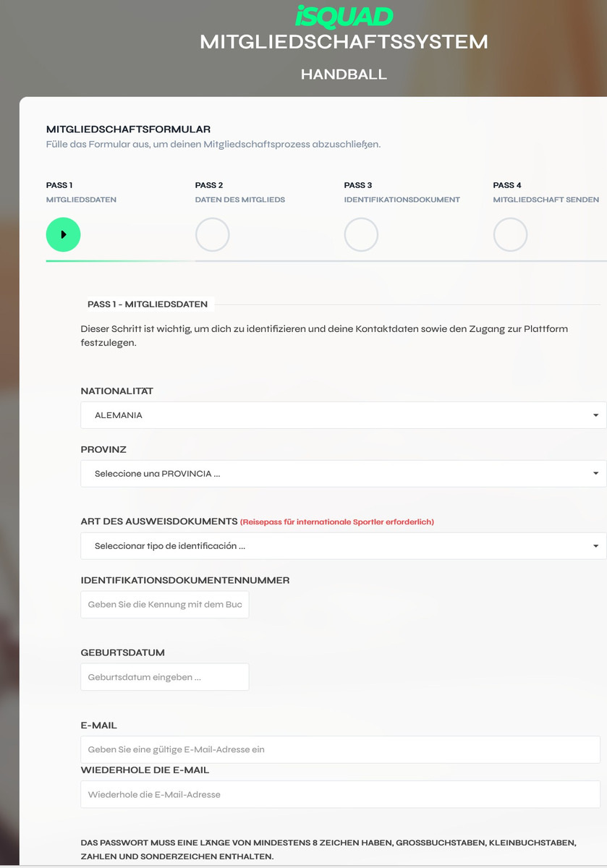Click arrow of identification type dropdown
This screenshot has width=607, height=868.
click(x=595, y=546)
